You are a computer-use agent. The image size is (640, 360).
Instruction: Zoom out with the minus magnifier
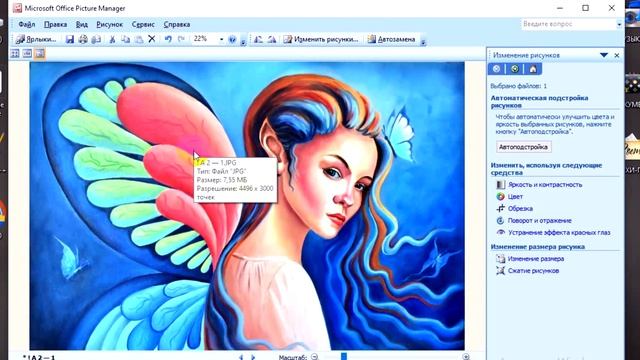pos(314,357)
